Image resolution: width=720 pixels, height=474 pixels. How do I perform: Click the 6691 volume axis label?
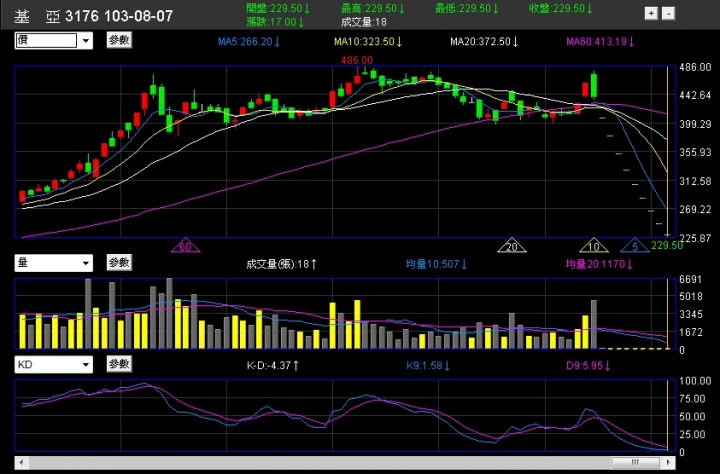(x=691, y=279)
